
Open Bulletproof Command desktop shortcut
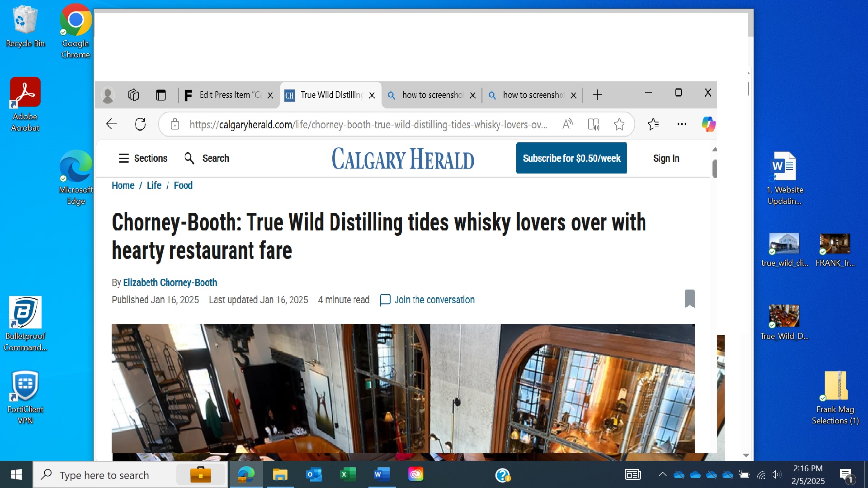[25, 324]
